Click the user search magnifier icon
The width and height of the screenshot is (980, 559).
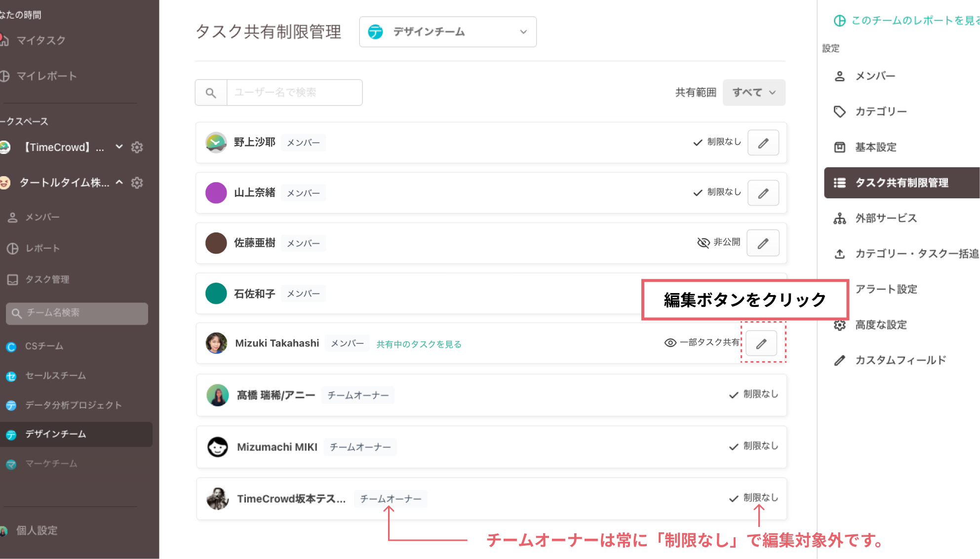click(x=211, y=93)
